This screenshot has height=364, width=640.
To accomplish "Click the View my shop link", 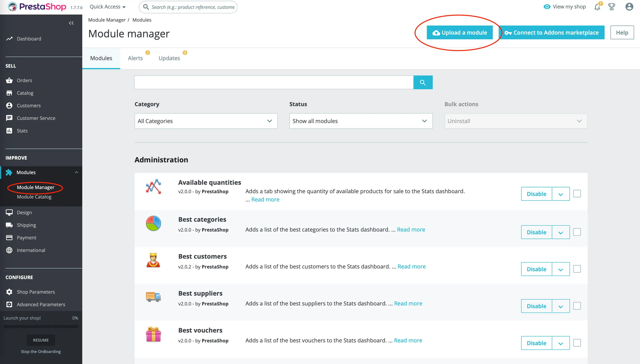I will [x=569, y=7].
